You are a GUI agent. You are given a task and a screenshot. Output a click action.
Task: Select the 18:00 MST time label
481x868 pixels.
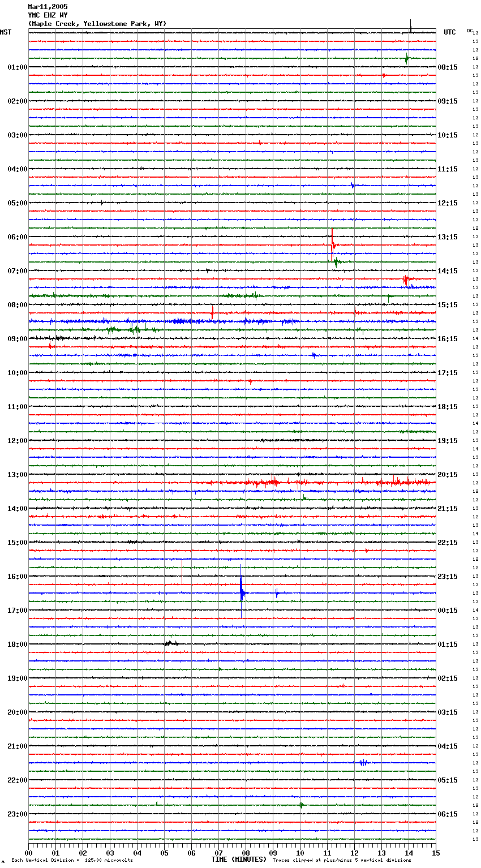18,644
